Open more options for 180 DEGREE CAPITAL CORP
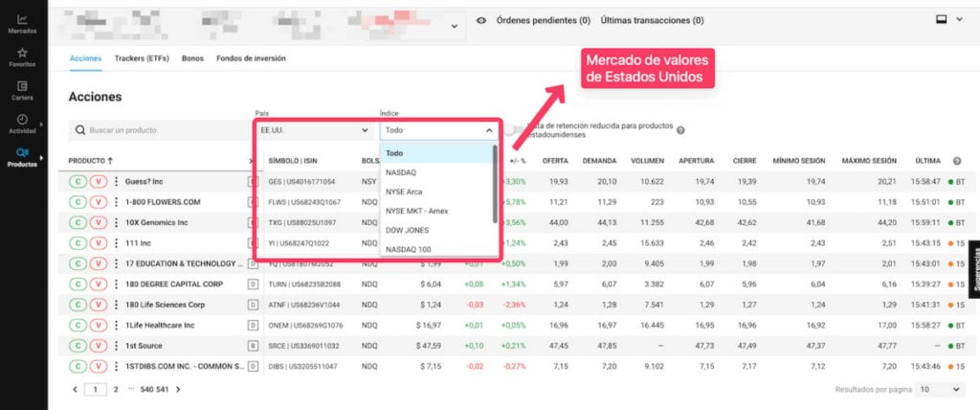 click(x=116, y=285)
